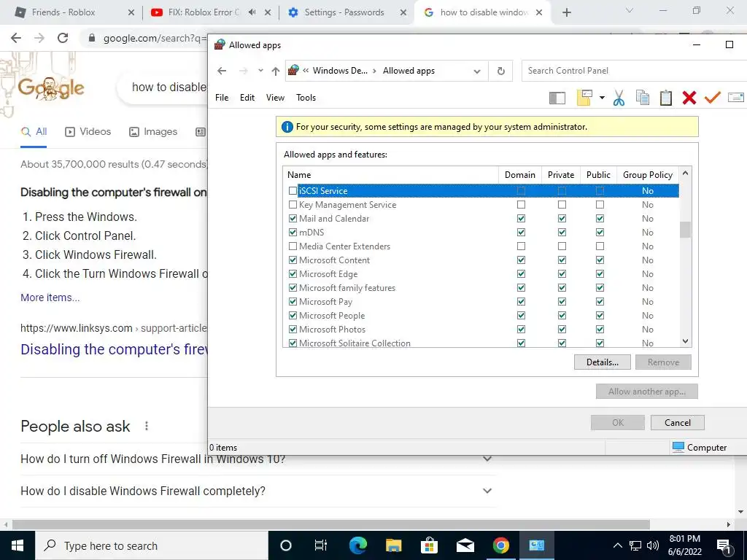Sort by the Group Policy column header
747x560 pixels.
coord(648,175)
